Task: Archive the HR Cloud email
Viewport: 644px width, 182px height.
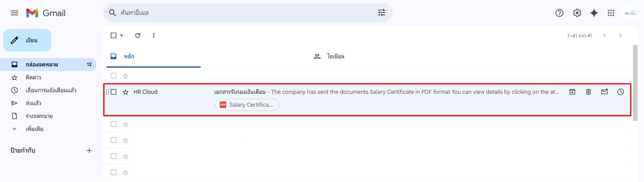Action: tap(572, 92)
